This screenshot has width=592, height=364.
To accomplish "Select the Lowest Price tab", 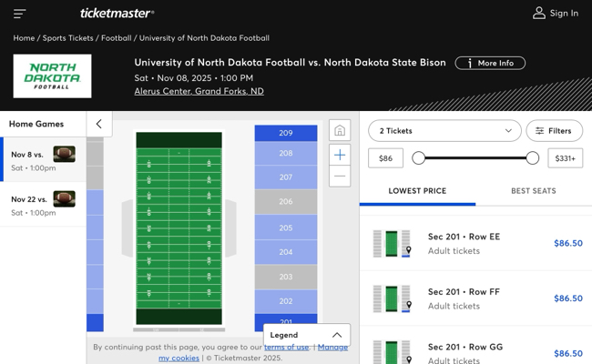I will (417, 191).
